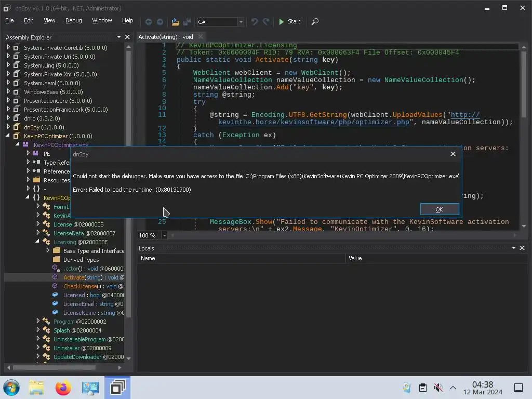532x399 pixels.
Task: Click the Base Type and Interfaces folder icon
Action: click(56, 250)
